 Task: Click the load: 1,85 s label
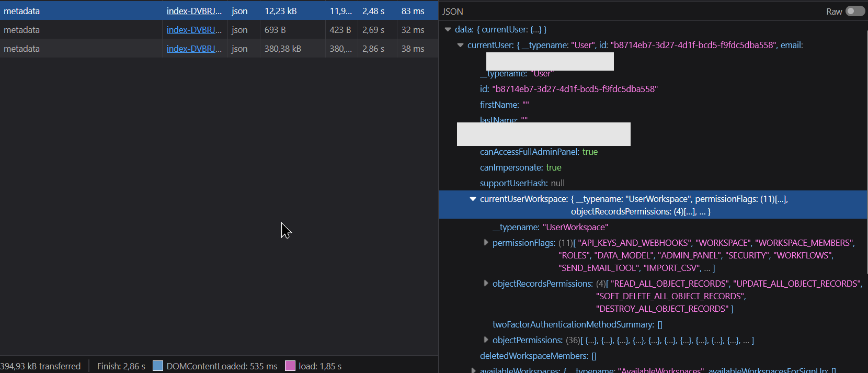[320, 366]
